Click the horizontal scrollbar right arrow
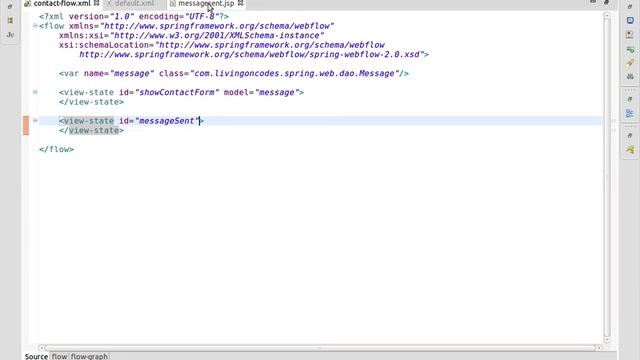 (598, 348)
